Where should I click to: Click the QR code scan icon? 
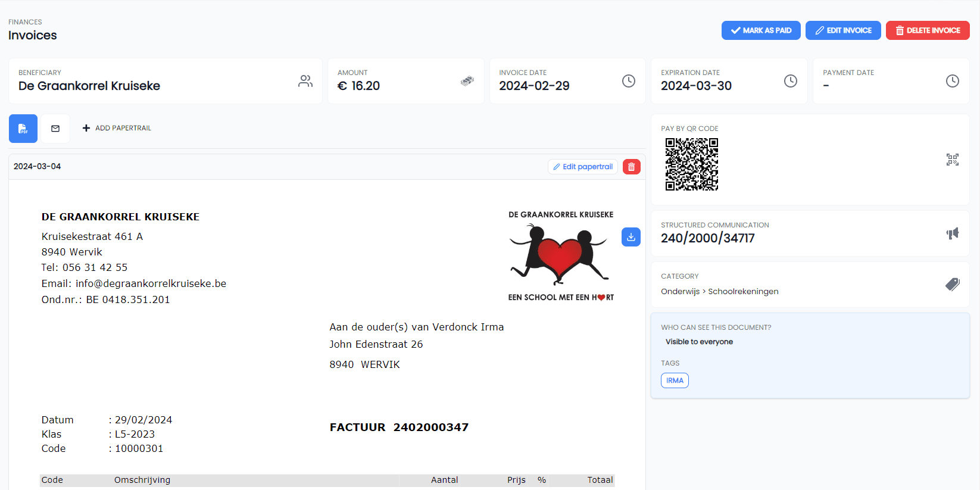coord(953,160)
